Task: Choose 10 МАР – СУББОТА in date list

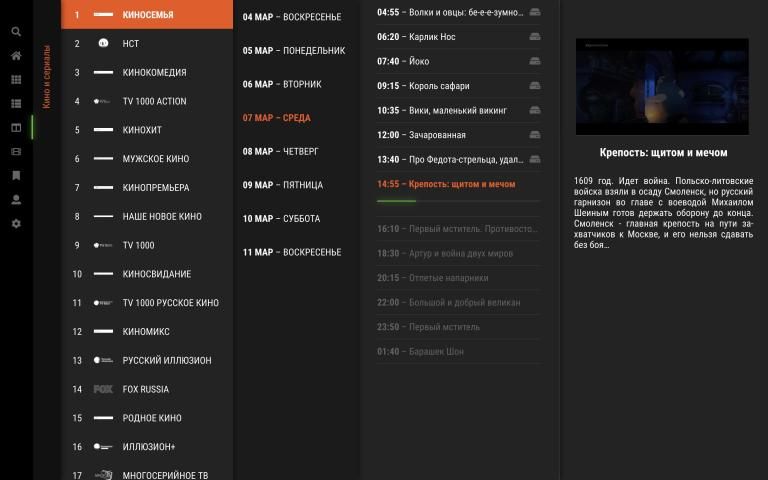Action: click(x=281, y=219)
